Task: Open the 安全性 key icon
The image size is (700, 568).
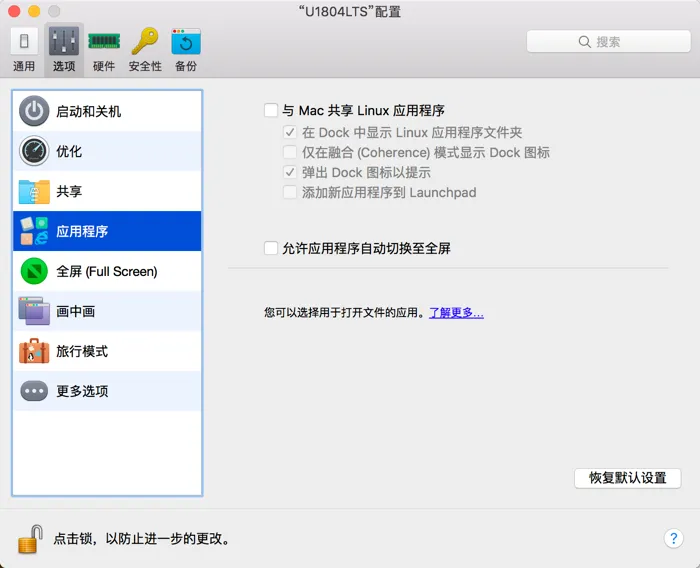Action: 146,42
